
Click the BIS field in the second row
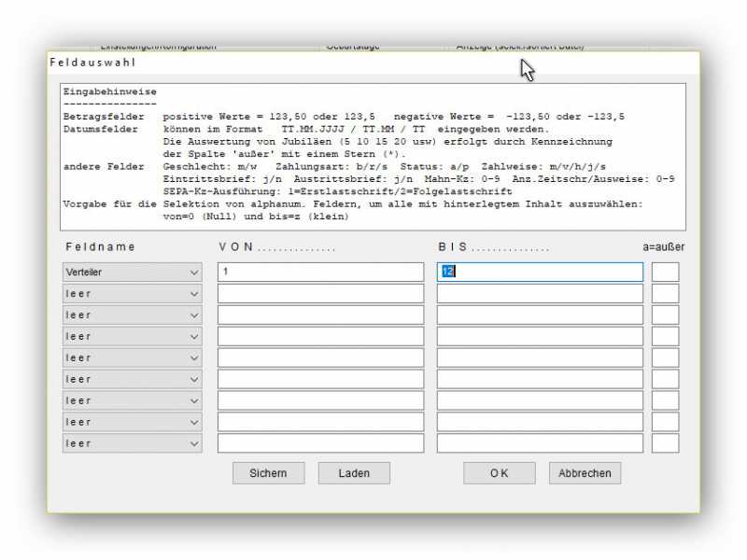coord(540,294)
